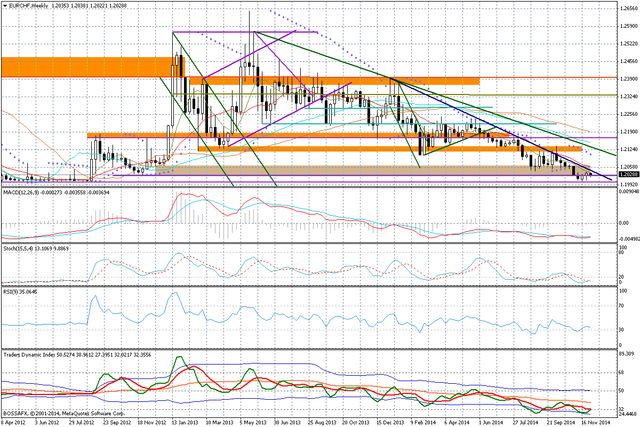Click the 1.21240 price axis label

coord(629,149)
